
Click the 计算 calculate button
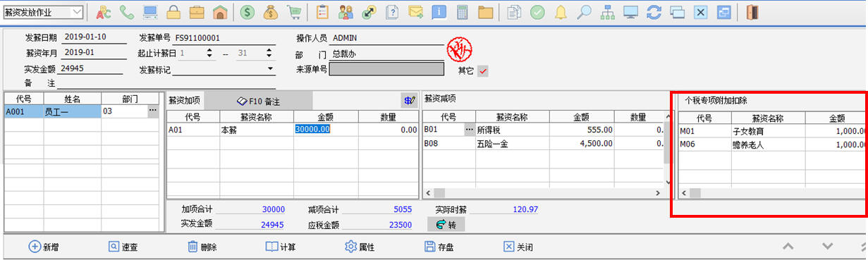281,247
